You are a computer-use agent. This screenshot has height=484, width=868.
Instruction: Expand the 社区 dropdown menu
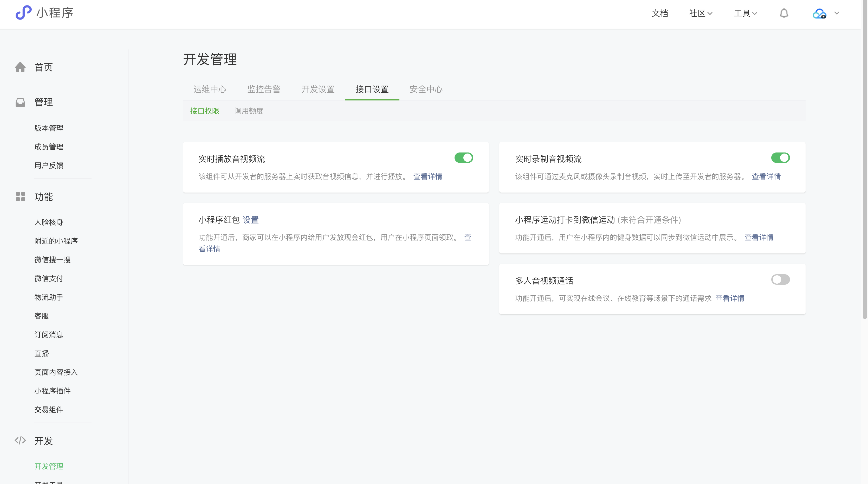[701, 13]
